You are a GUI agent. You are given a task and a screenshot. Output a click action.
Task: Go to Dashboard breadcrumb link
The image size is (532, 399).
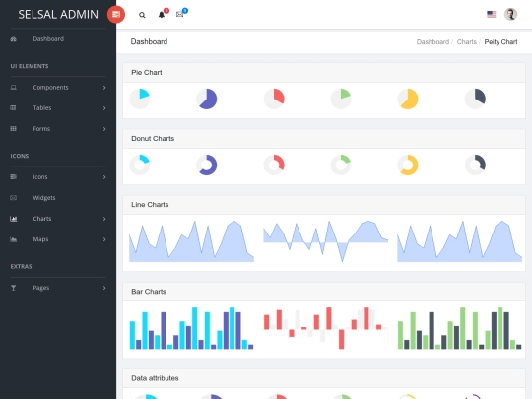(432, 42)
